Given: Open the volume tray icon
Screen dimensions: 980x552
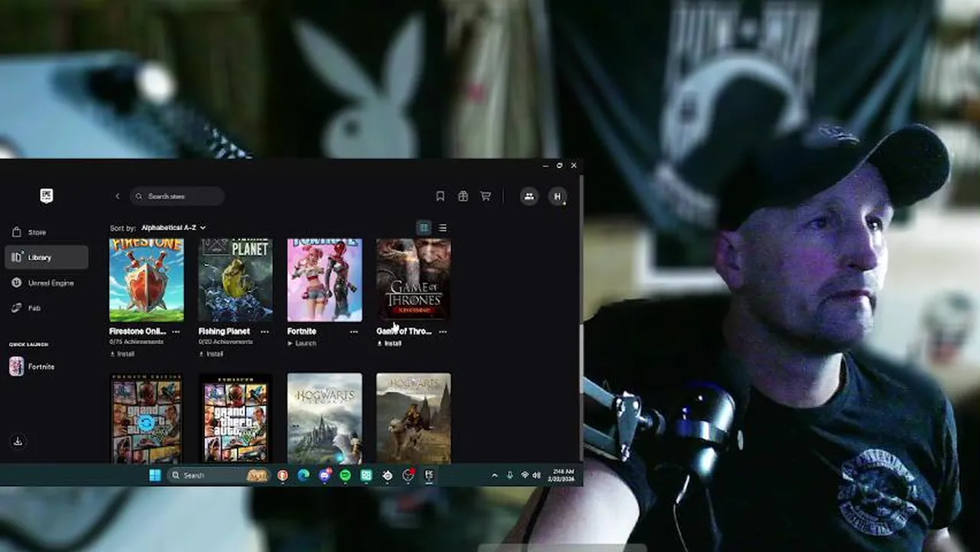Looking at the screenshot, I should (536, 475).
